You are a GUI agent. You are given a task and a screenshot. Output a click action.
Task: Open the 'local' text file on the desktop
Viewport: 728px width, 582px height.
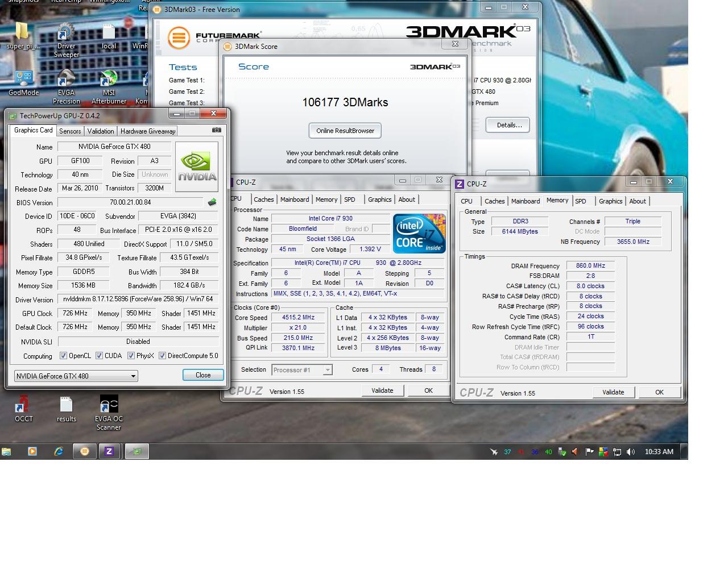click(x=109, y=36)
